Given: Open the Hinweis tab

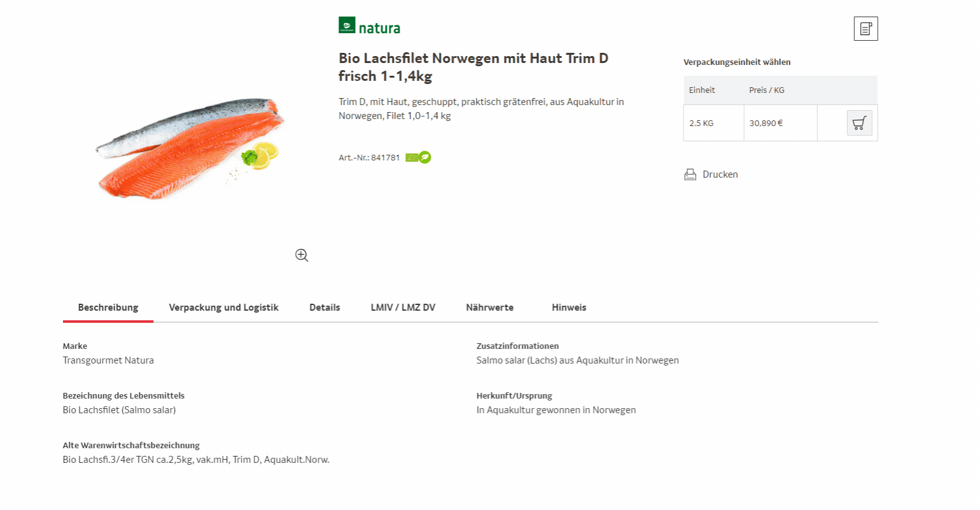Looking at the screenshot, I should (x=569, y=308).
